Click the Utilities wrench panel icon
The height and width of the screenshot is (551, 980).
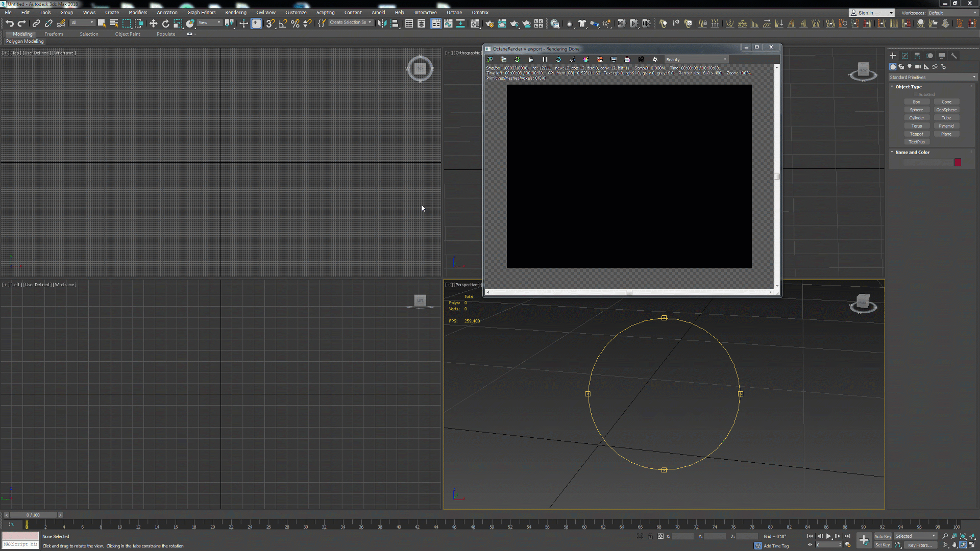[954, 56]
